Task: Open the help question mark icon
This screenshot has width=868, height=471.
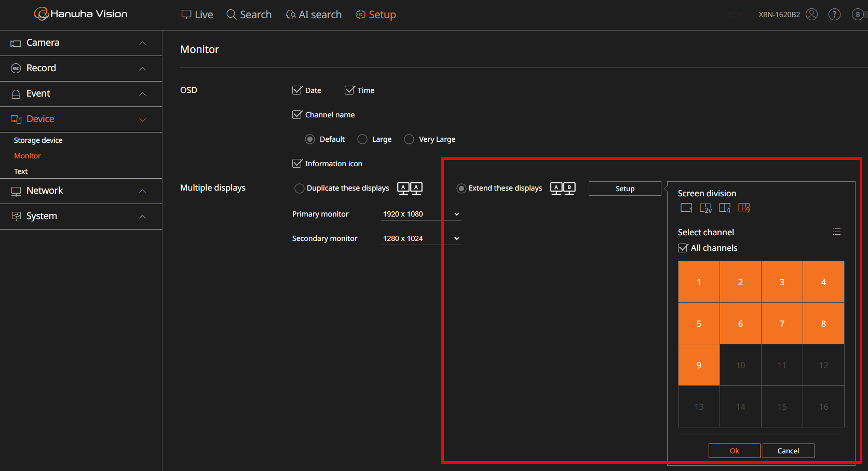Action: [834, 15]
